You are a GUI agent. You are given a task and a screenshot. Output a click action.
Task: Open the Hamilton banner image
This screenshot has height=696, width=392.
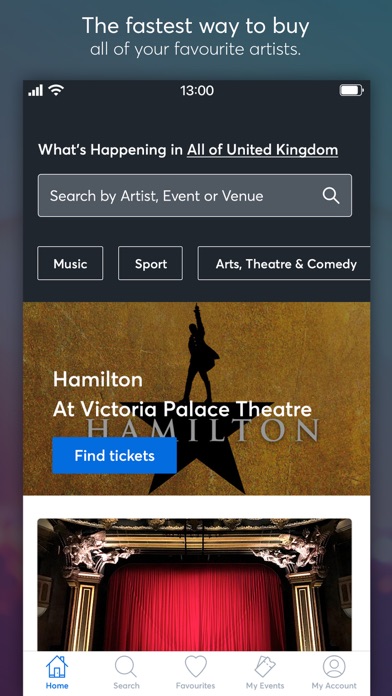click(196, 398)
